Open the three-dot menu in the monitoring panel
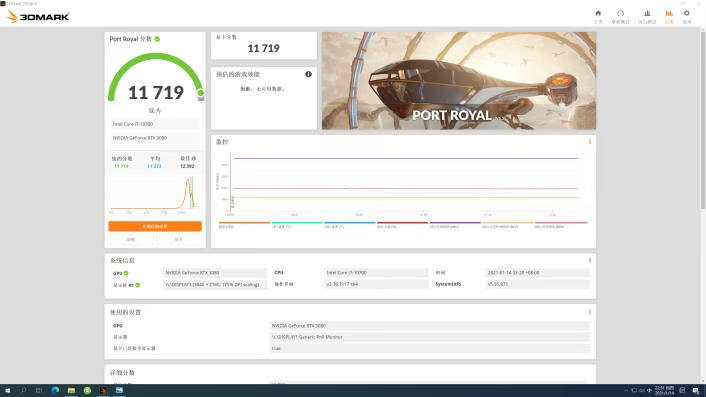The image size is (706, 397). coord(590,142)
